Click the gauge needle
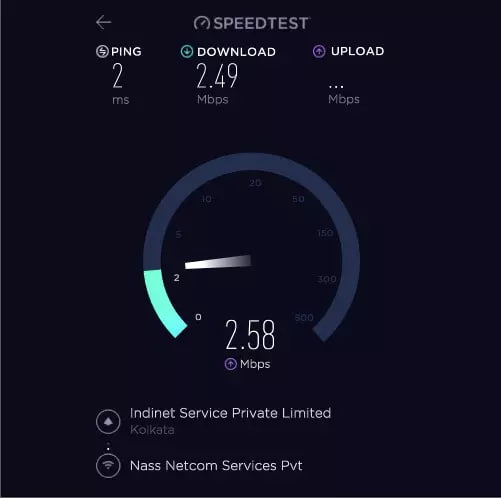Image resolution: width=501 pixels, height=498 pixels. (218, 262)
